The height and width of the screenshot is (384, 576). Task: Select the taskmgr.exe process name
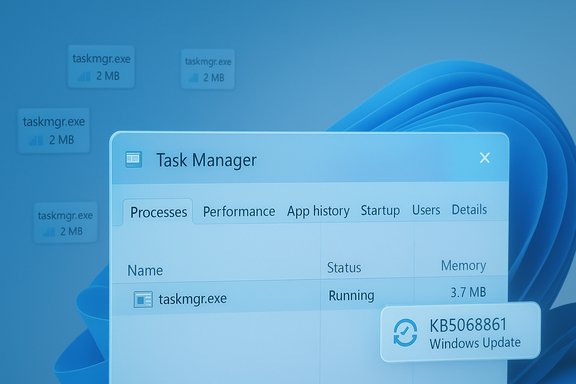(192, 299)
